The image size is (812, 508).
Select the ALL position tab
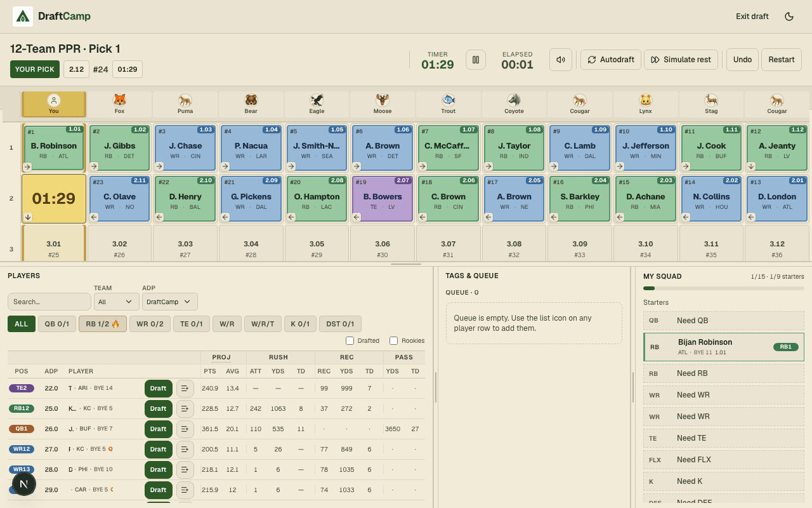[22, 324]
